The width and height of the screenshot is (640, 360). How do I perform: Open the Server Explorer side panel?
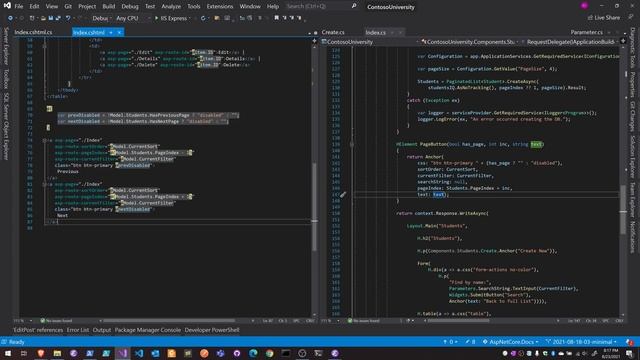[x=6, y=46]
